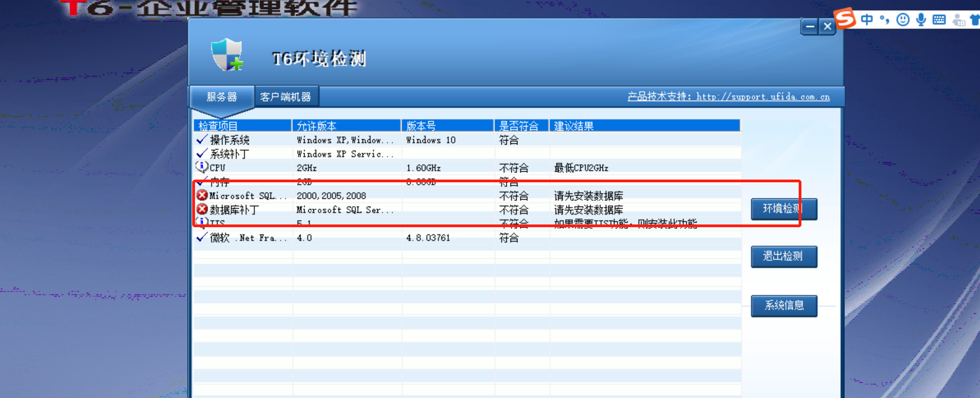This screenshot has width=980, height=398.
Task: Sort by the 允许版本 column header
Action: 347,126
